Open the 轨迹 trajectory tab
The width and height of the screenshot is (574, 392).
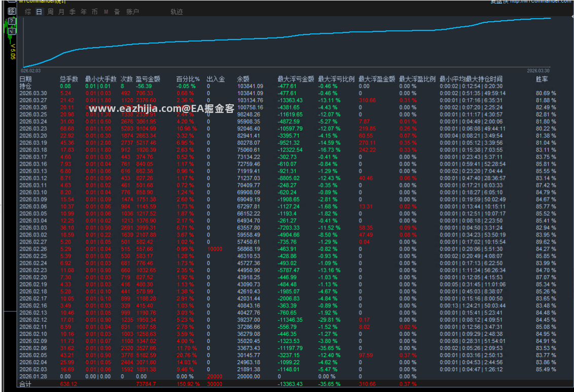pyautogui.click(x=176, y=12)
